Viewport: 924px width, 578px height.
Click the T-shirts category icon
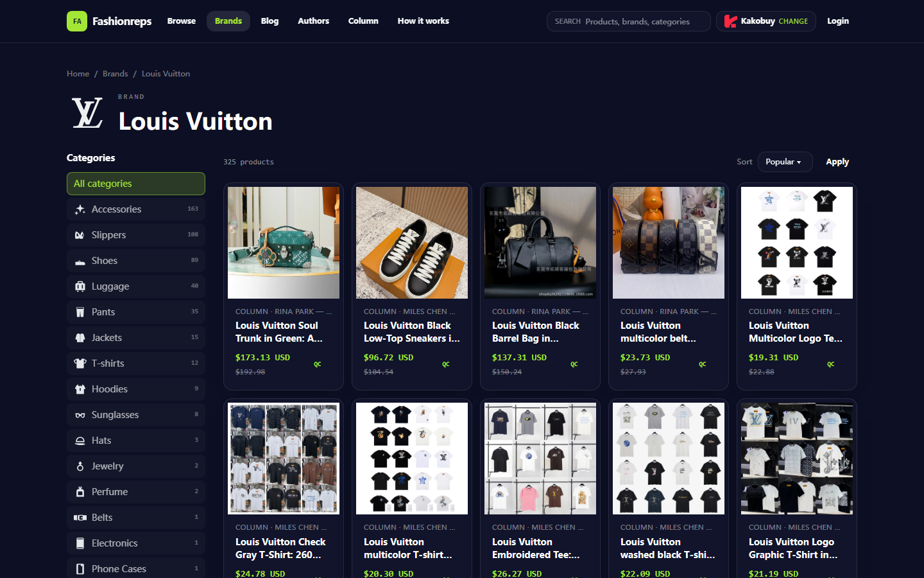click(80, 363)
